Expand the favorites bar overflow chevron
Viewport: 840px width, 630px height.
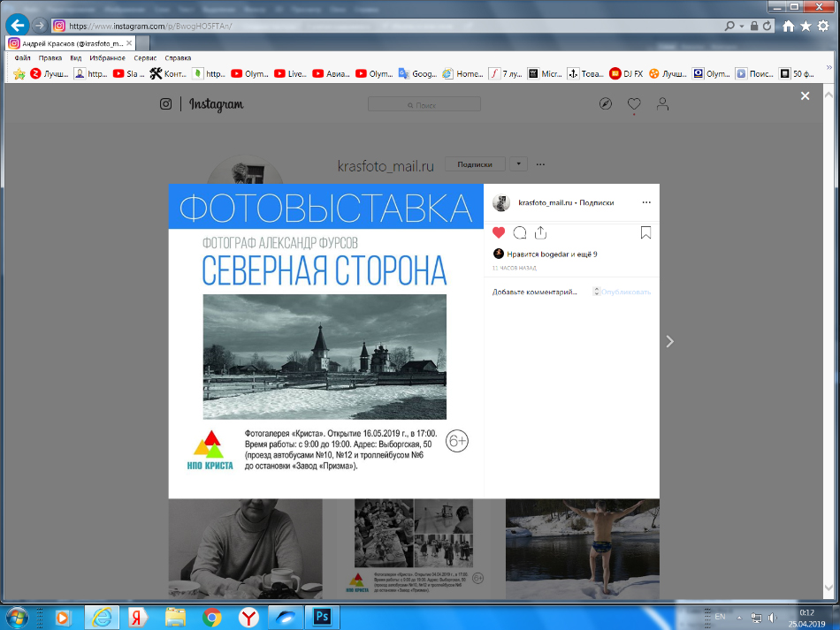pos(829,68)
